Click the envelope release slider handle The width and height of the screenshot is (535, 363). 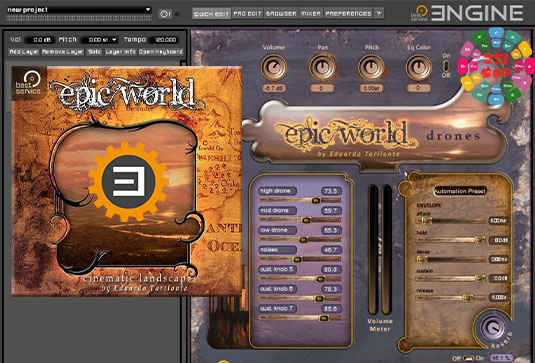(467, 298)
